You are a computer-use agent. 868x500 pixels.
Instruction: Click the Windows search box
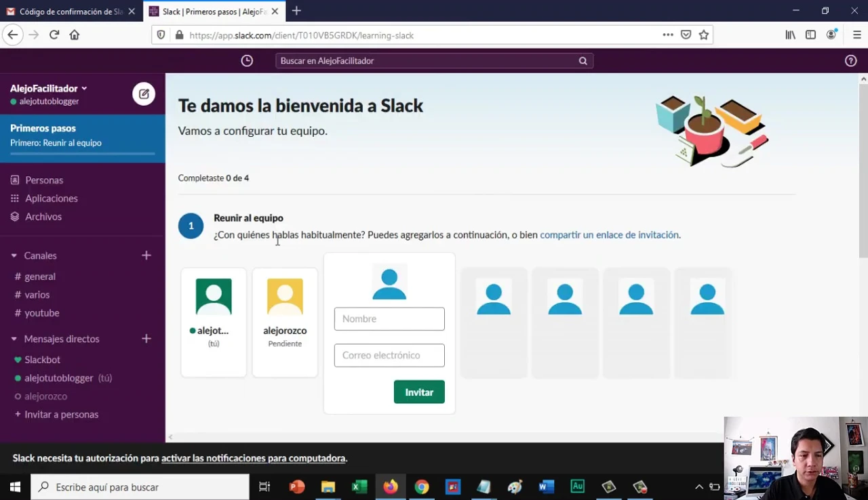click(x=140, y=487)
